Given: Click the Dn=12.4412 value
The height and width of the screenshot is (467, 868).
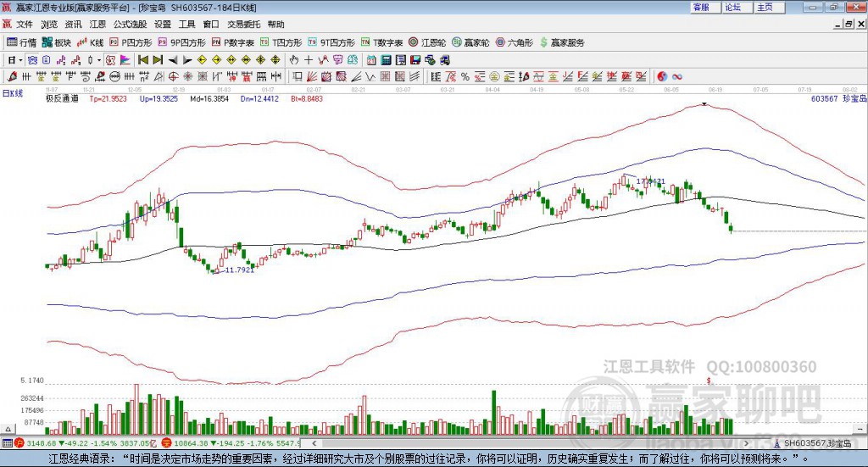Looking at the screenshot, I should tap(259, 98).
